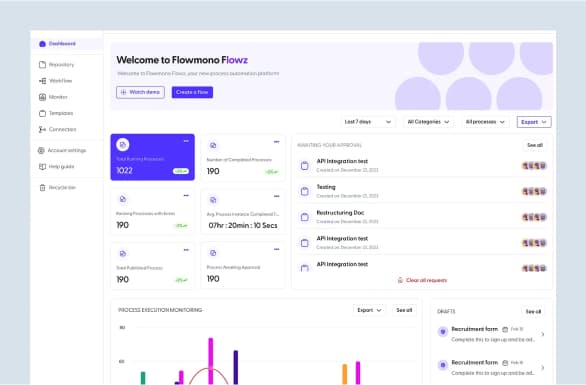Image resolution: width=586 pixels, height=385 pixels.
Task: Open the Last 7 days dropdown
Action: (368, 122)
